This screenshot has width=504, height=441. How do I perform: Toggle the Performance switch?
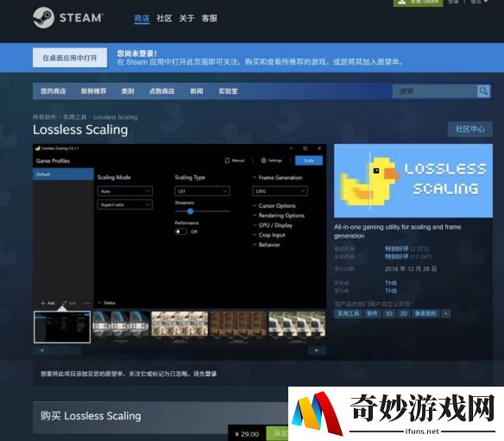[181, 232]
